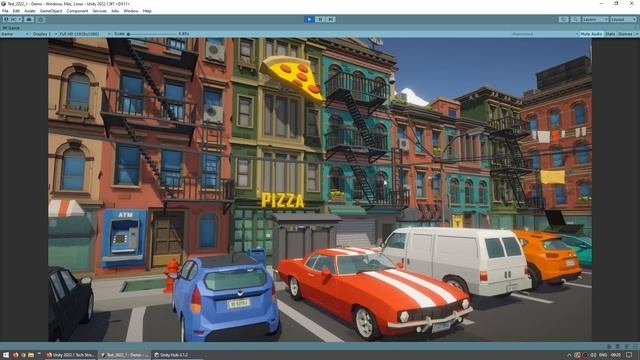Screen dimensions: 640x360
Task: Open the play mode focus dropdown next to Mute Audio
Action: pos(545,34)
